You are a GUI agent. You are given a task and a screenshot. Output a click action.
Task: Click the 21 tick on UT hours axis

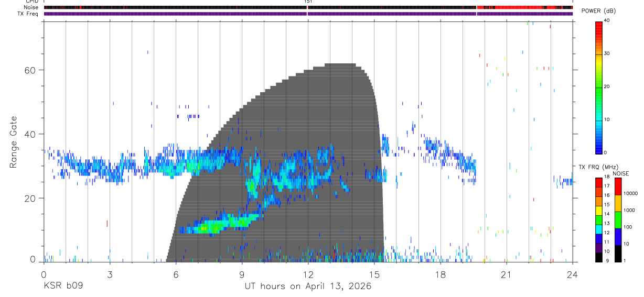click(x=507, y=273)
